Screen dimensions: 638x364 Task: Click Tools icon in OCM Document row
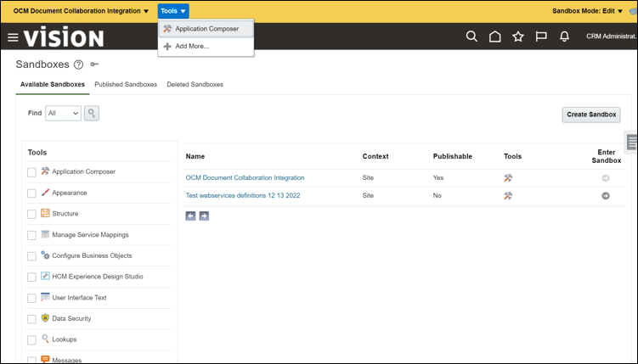point(508,178)
